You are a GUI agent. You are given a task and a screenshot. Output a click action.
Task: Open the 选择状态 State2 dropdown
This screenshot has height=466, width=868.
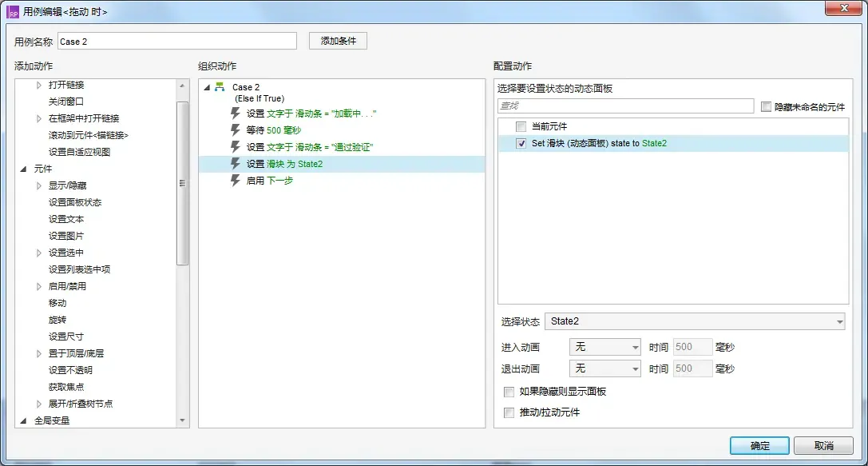pos(695,321)
